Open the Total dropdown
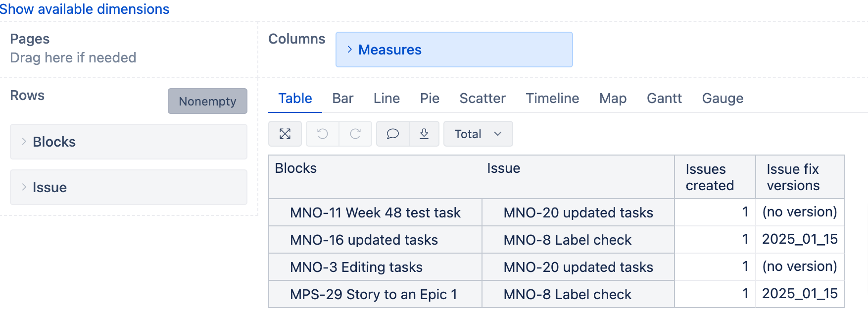The height and width of the screenshot is (319, 868). 477,134
